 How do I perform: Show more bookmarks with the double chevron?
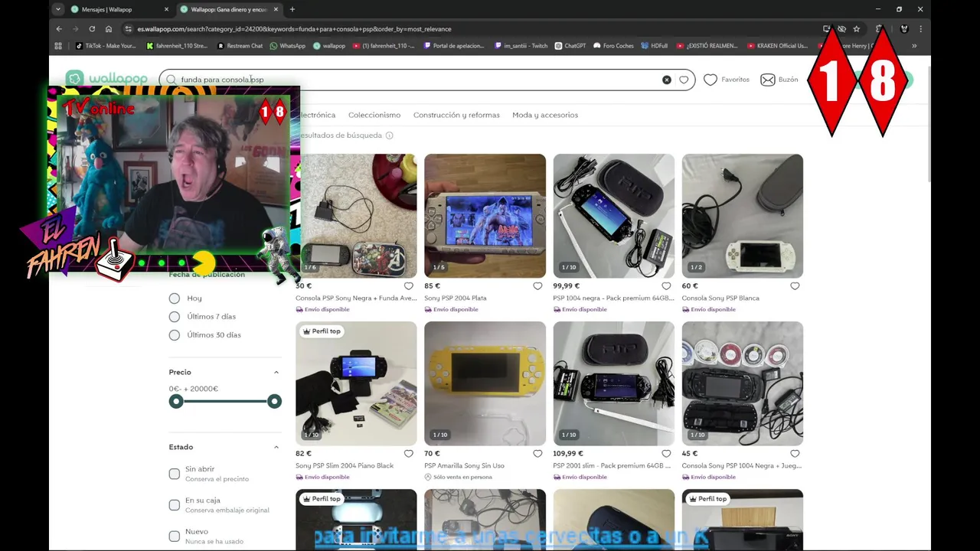pos(913,46)
